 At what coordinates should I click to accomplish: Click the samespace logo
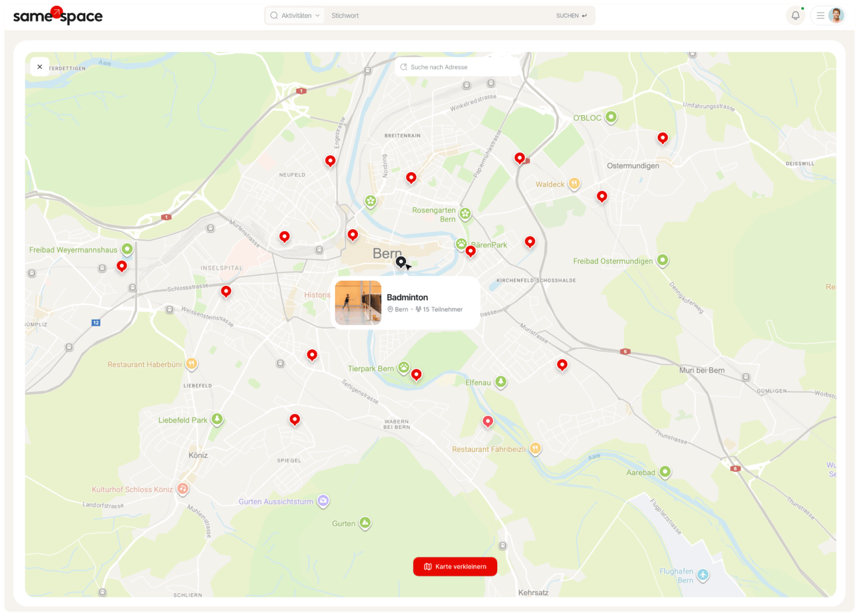[58, 16]
